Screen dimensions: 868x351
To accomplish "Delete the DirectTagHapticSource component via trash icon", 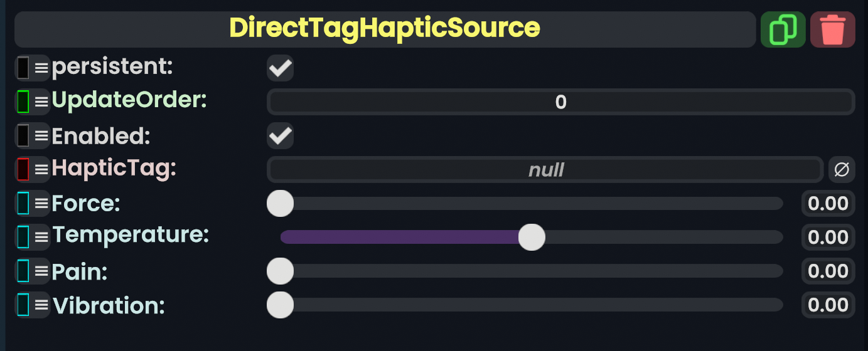I will coord(833,29).
